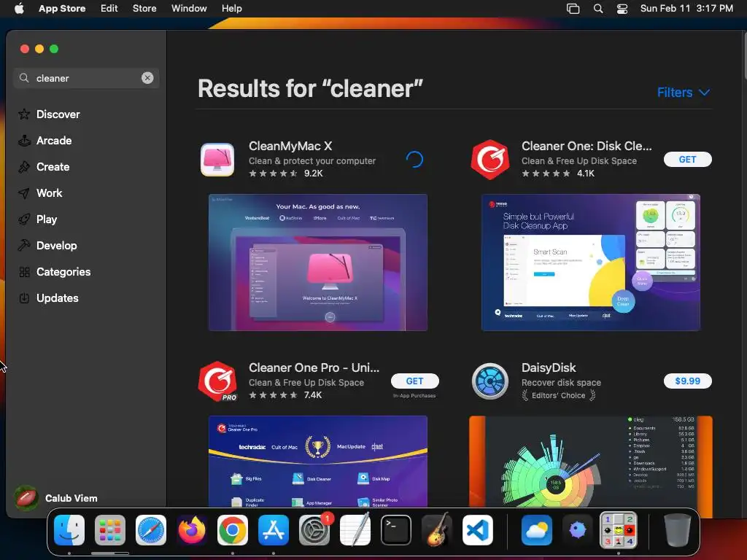Click the Discover star icon in the sidebar
This screenshot has height=560, width=747.
pyautogui.click(x=24, y=114)
